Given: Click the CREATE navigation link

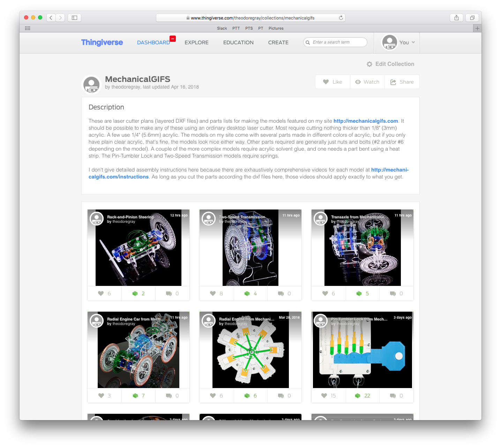Looking at the screenshot, I should (278, 42).
